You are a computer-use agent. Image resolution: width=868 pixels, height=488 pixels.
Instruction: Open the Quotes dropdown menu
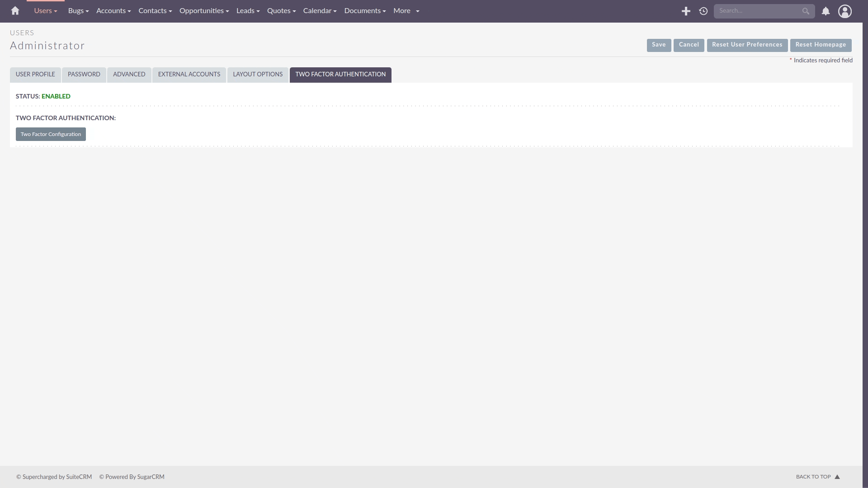pos(281,10)
